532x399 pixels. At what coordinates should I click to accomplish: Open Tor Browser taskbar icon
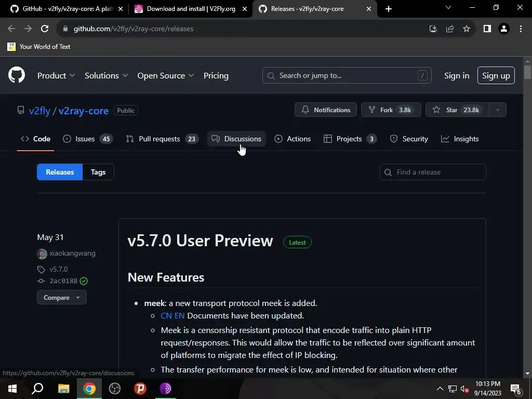[x=166, y=389]
